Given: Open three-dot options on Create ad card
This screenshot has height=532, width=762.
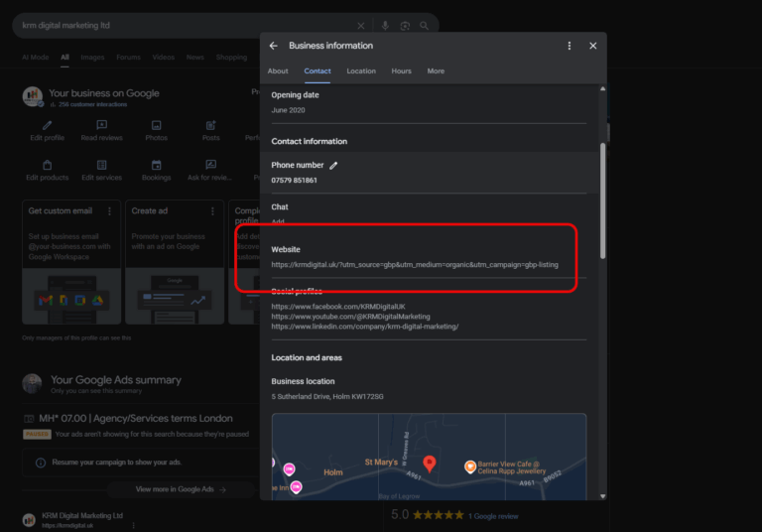Looking at the screenshot, I should [x=211, y=211].
